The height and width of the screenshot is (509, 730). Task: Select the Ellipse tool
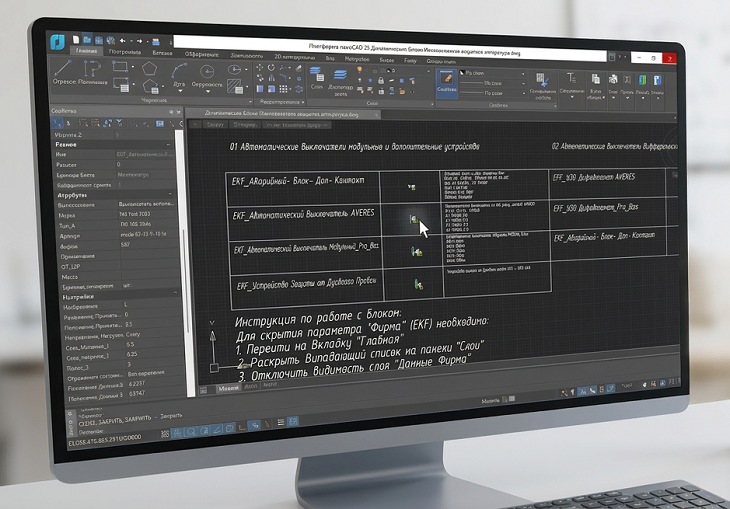click(234, 70)
